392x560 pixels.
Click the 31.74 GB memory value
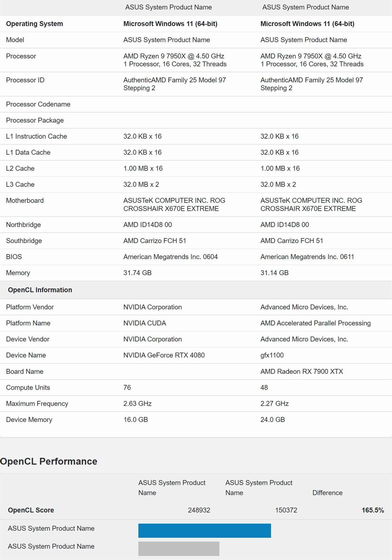(138, 273)
